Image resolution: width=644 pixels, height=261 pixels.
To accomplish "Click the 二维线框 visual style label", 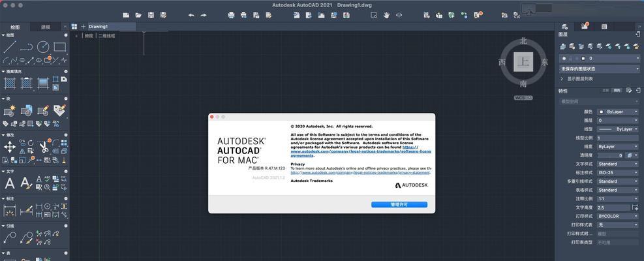I will tap(107, 36).
